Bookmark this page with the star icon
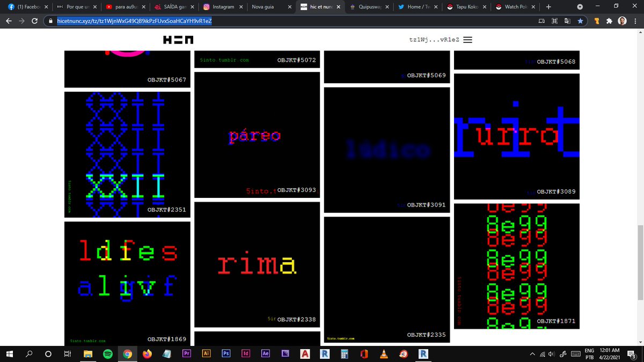 tap(581, 21)
